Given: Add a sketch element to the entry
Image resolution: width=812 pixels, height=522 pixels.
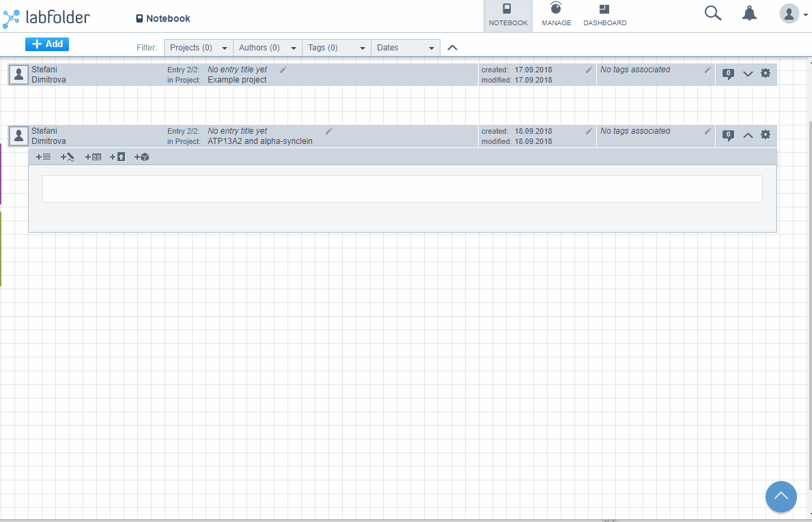Looking at the screenshot, I should (68, 157).
